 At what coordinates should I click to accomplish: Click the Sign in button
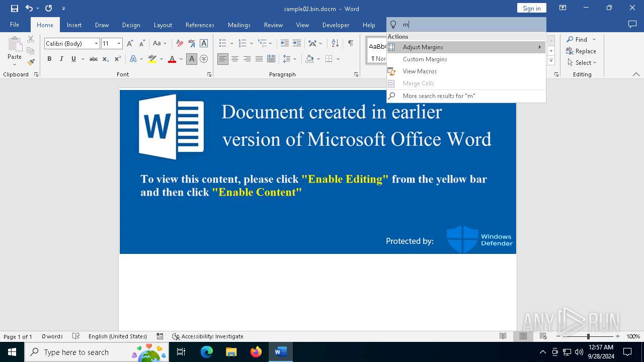(531, 8)
